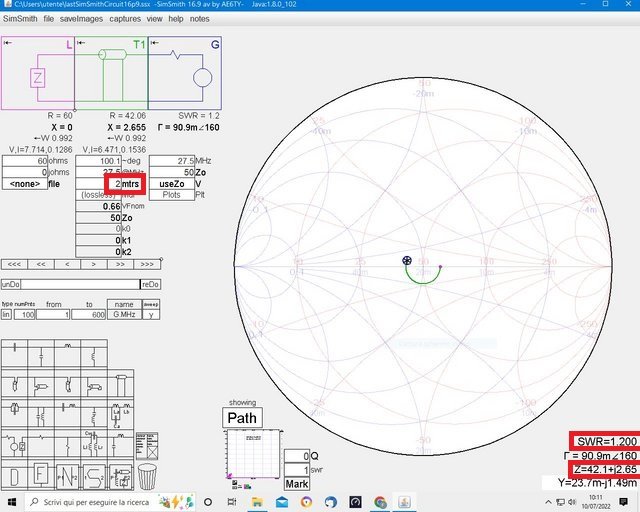The width and height of the screenshot is (640, 512).
Task: Choose the La Lb Ca network component
Action: [120, 414]
